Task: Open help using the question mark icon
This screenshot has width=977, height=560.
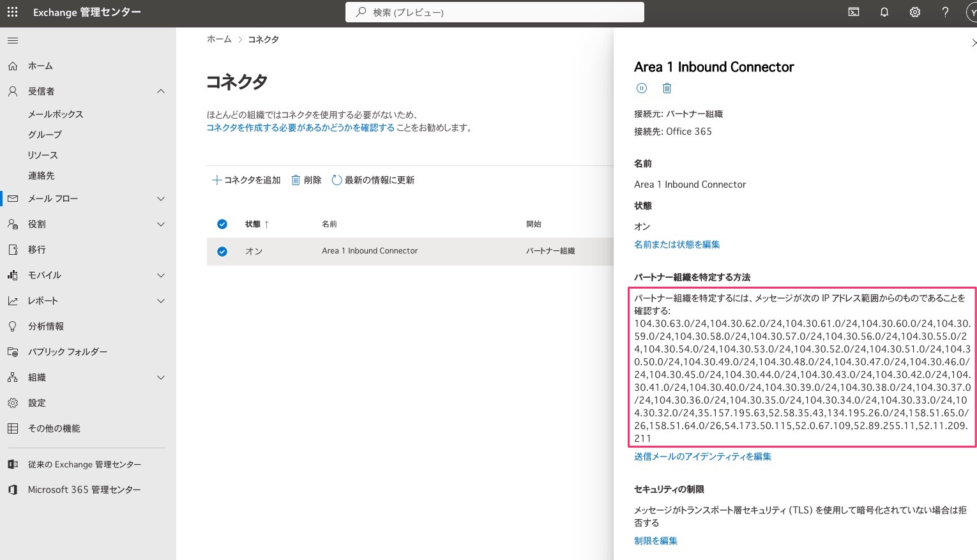Action: (946, 12)
